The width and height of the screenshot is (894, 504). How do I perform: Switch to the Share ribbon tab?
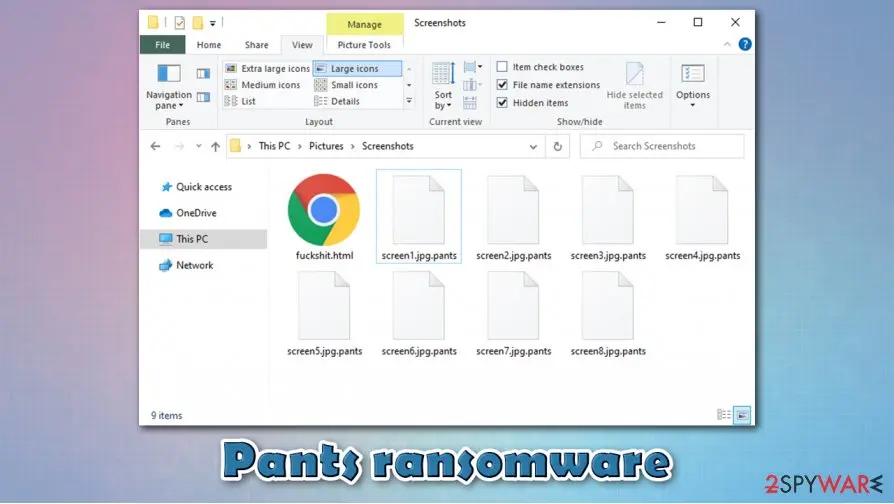point(257,45)
